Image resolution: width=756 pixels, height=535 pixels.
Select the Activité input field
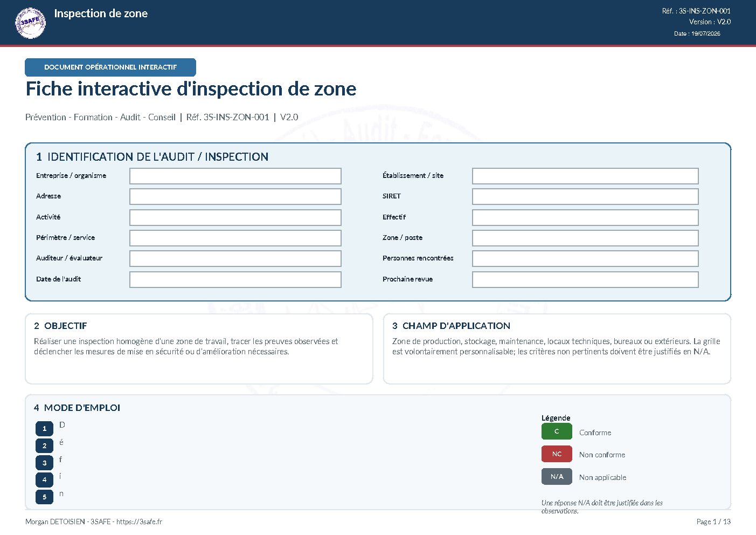click(235, 217)
